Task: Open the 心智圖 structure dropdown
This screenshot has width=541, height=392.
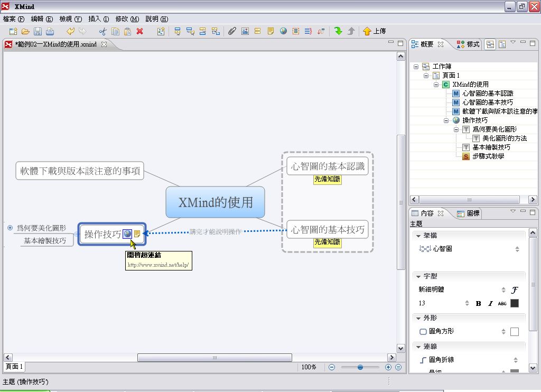Action: click(517, 249)
